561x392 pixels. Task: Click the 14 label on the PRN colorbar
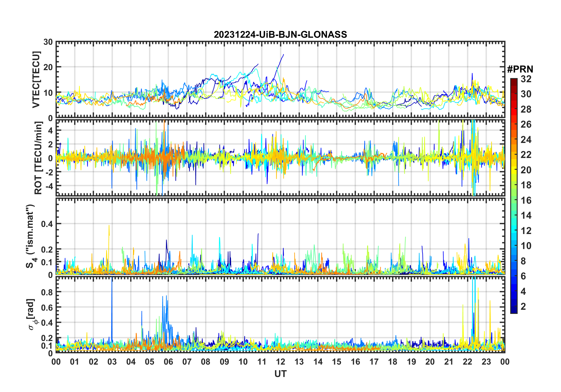[526, 215]
